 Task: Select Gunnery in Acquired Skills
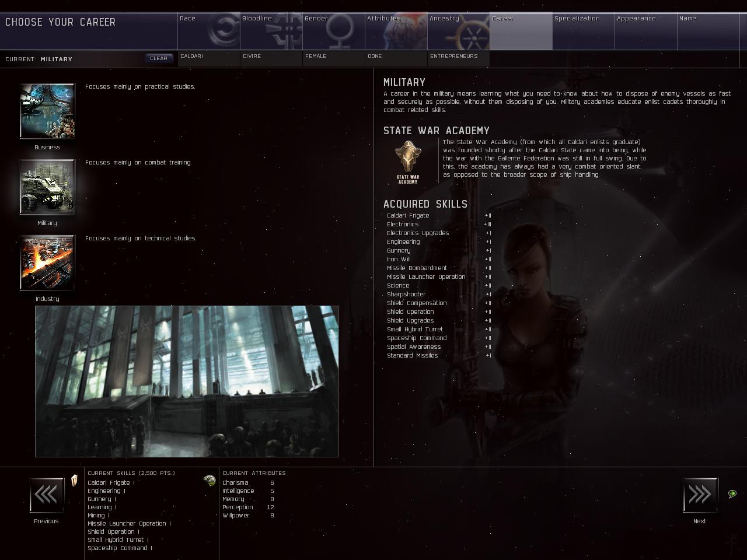439,251
